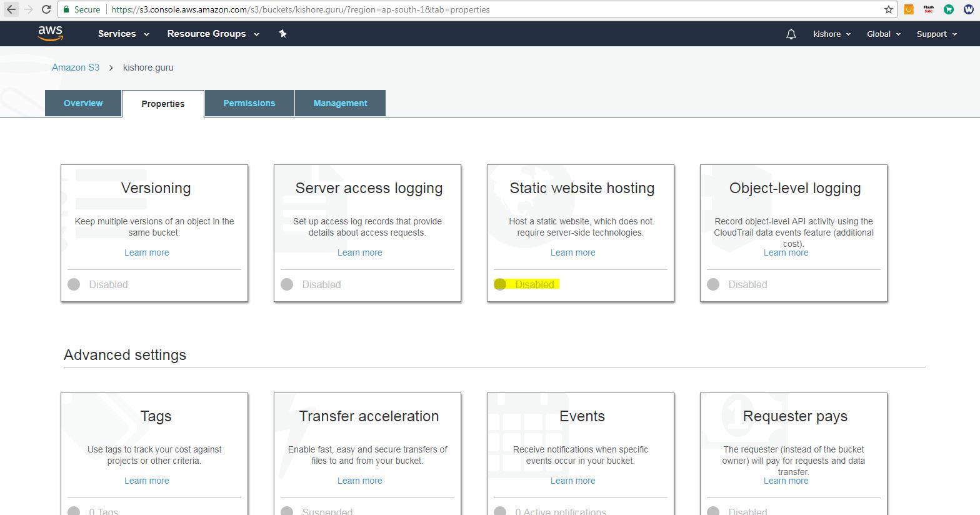The width and height of the screenshot is (980, 515).
Task: Toggle Versioning disabled status indicator
Action: pos(74,284)
